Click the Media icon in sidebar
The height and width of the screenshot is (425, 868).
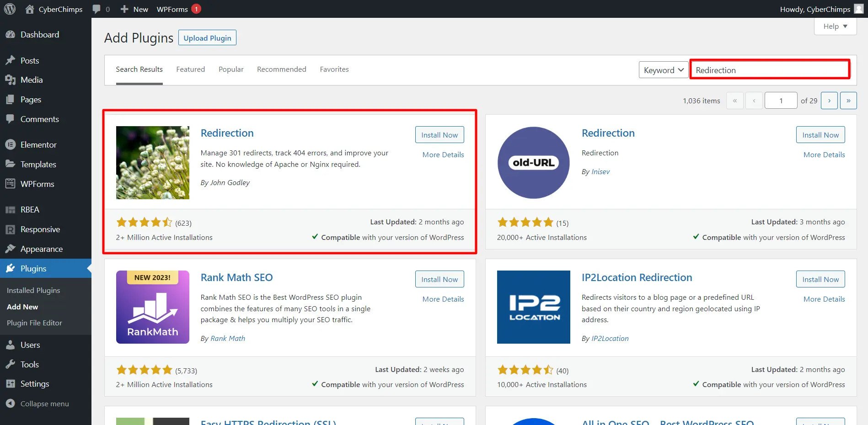[x=10, y=80]
